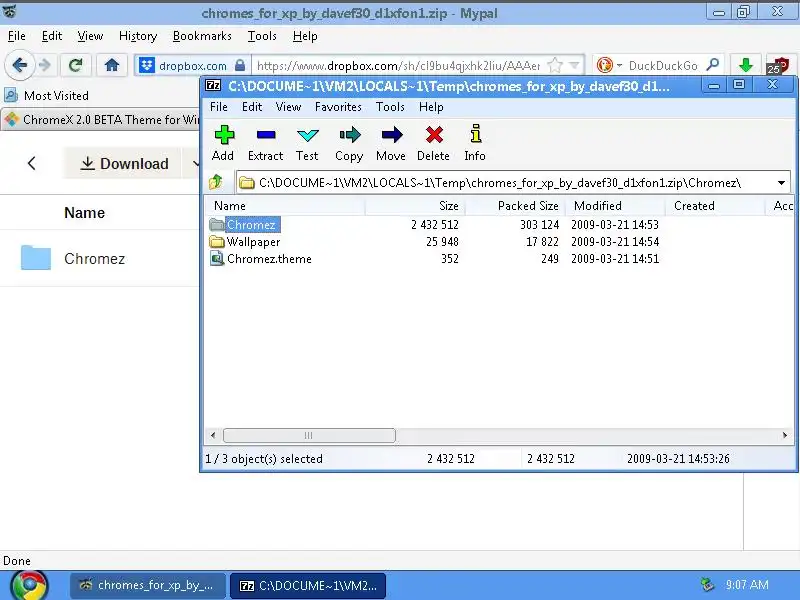Screen dimensions: 800x600
Task: Open the Mypal Bookmarks menu
Action: point(202,36)
